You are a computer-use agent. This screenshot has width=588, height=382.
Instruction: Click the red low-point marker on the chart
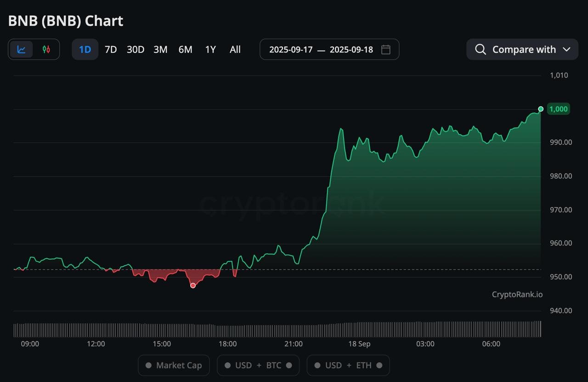coord(192,285)
